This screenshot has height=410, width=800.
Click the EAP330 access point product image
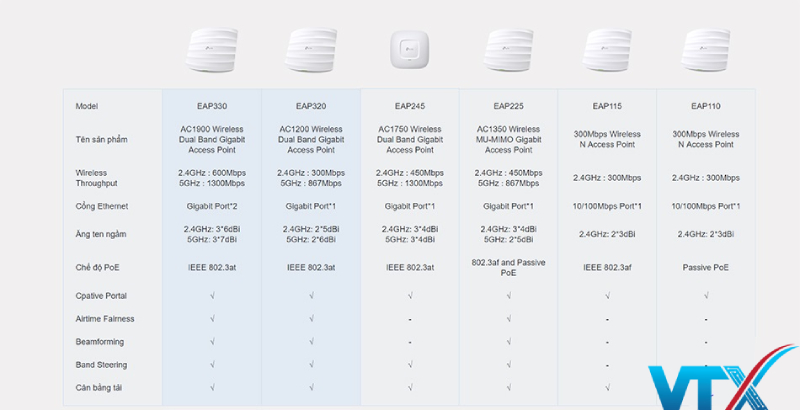212,49
